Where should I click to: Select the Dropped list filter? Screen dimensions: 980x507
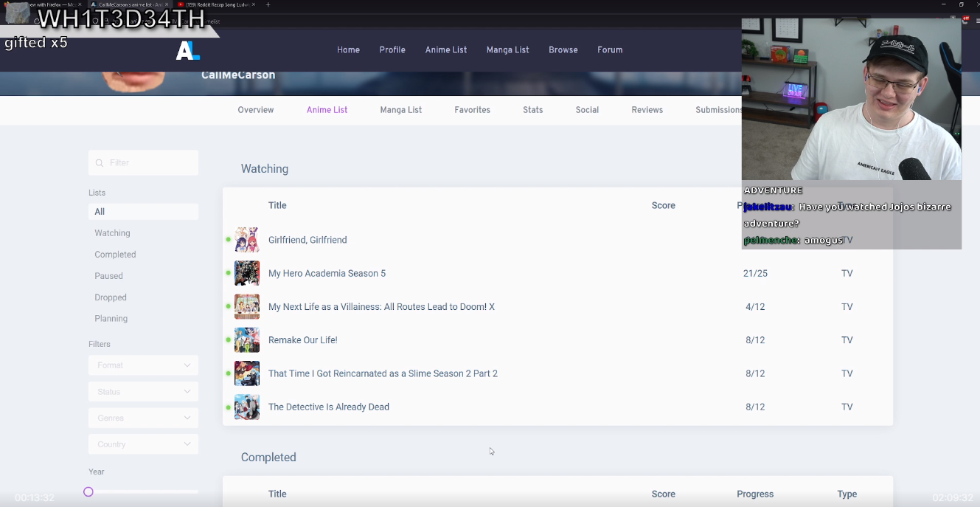coord(111,297)
